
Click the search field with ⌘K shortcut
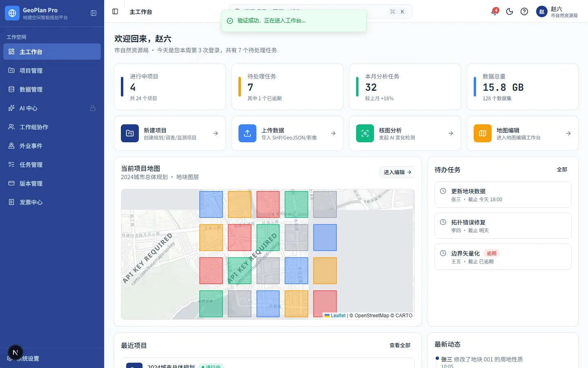[321, 11]
